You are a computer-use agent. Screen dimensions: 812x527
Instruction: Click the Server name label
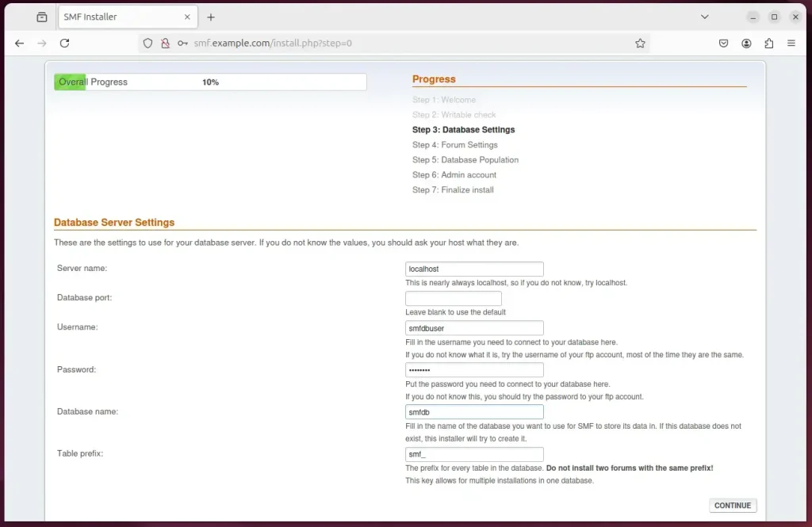click(82, 268)
